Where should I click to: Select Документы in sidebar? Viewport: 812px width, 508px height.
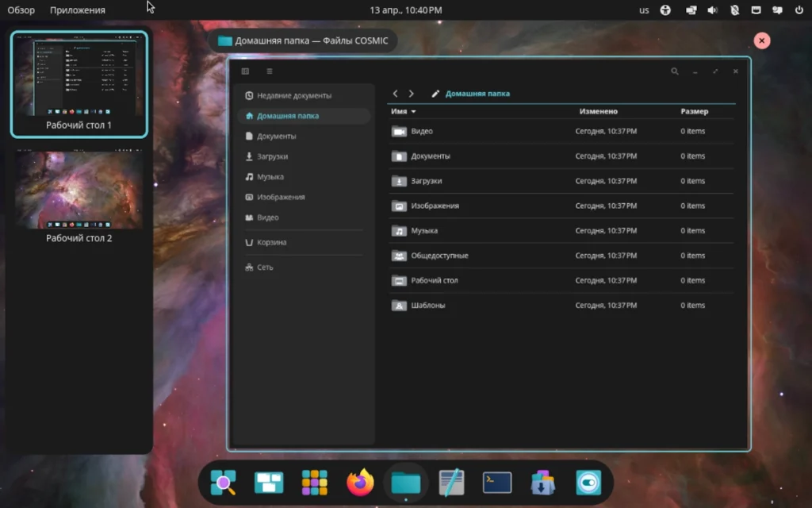pyautogui.click(x=304, y=136)
